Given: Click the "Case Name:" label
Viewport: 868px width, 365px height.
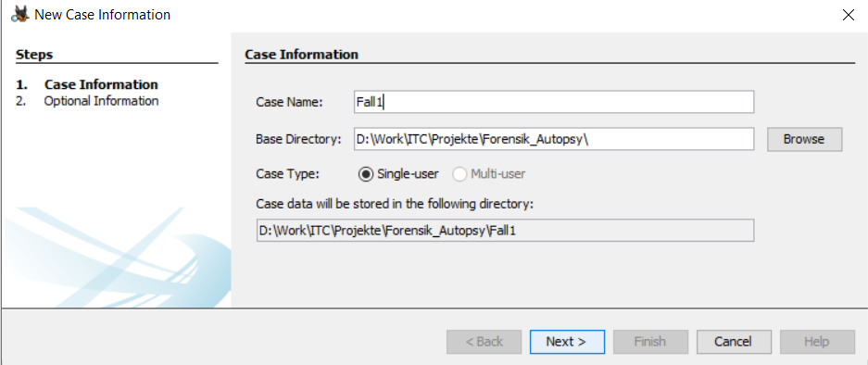Looking at the screenshot, I should (x=289, y=103).
